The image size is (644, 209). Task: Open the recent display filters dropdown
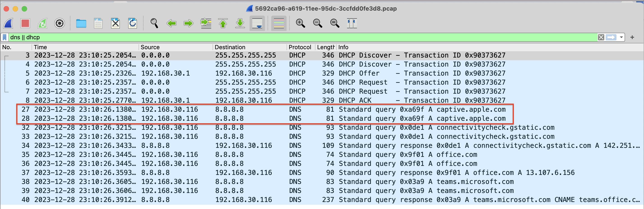(621, 37)
